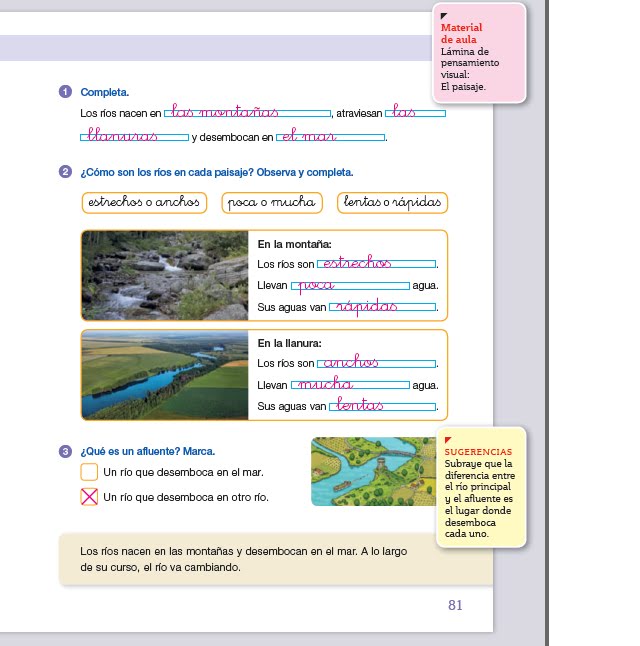
Task: Click the blank filled with 'lentas'
Action: click(382, 407)
